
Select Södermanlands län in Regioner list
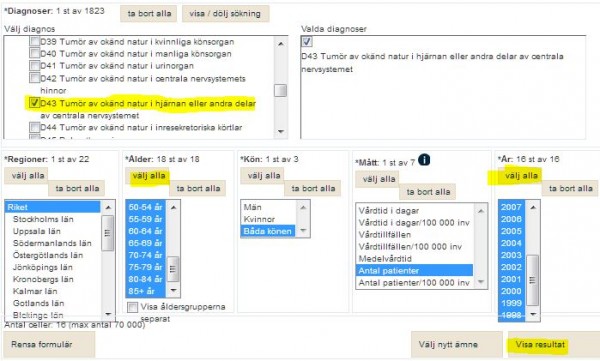53,243
